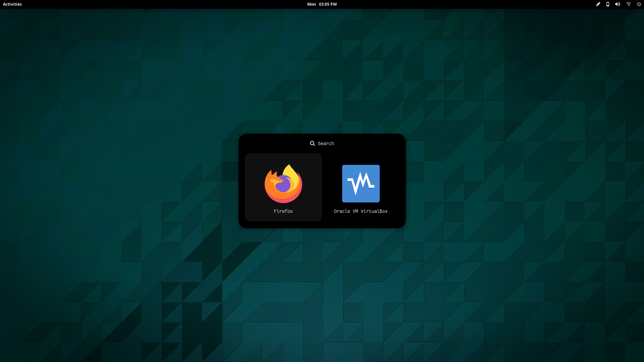This screenshot has width=644, height=362.
Task: Click the pencil icon in top bar
Action: (598, 4)
